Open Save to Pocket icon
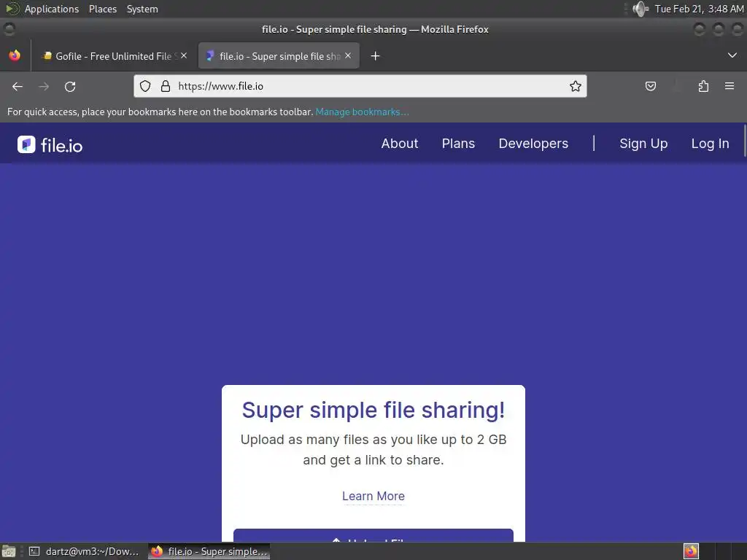Screen dimensions: 747x560 651,86
